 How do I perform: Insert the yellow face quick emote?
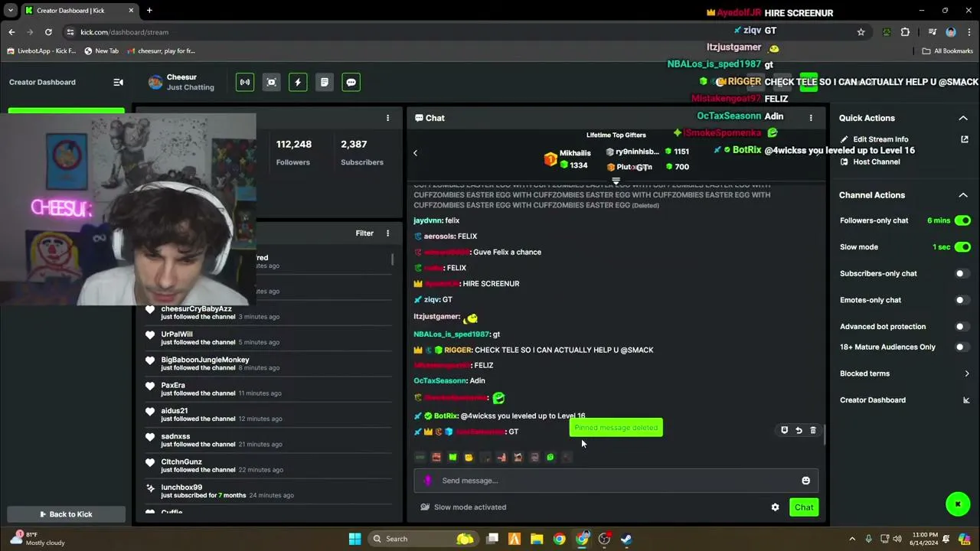[x=469, y=458]
